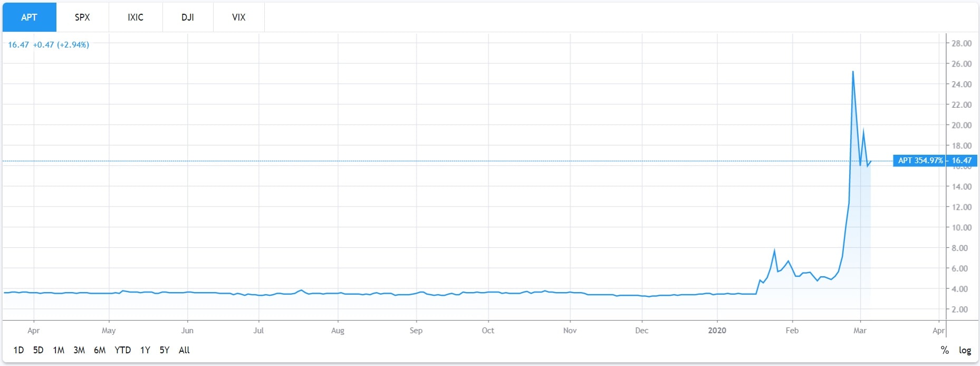Set chart range to 1D
This screenshot has width=980, height=366.
point(18,350)
